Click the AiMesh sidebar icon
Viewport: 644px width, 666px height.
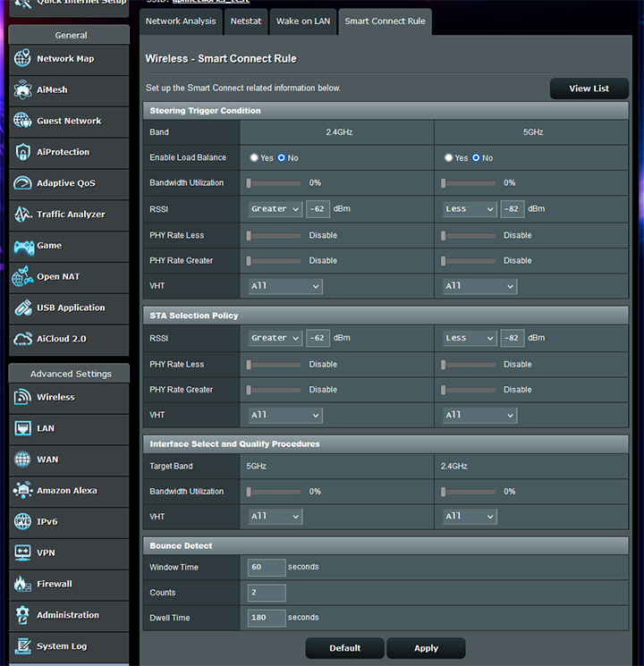pos(22,90)
